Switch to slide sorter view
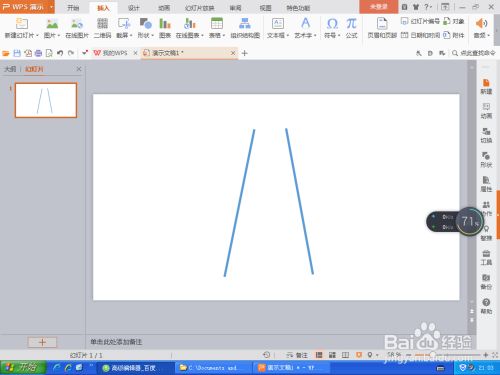This screenshot has width=500, height=375. (x=332, y=355)
